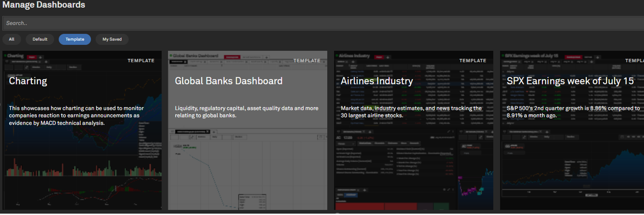Click TEMPLATE badge on the Charting card
This screenshot has width=644, height=215.
click(141, 61)
